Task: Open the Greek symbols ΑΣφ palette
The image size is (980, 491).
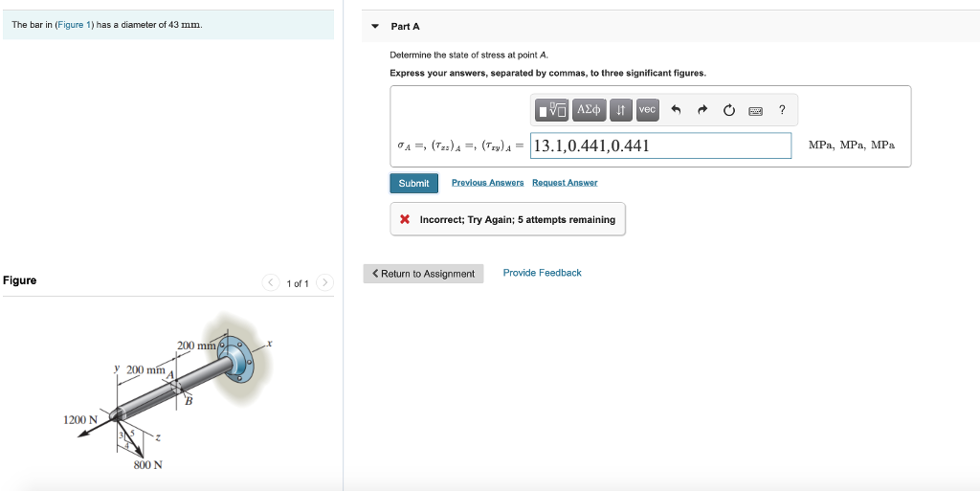Action: (x=589, y=110)
